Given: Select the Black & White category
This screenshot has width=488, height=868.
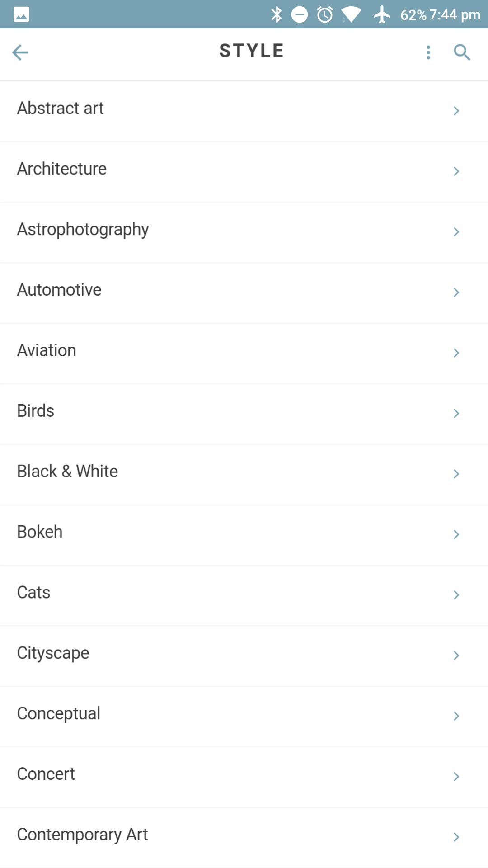Looking at the screenshot, I should click(67, 472).
